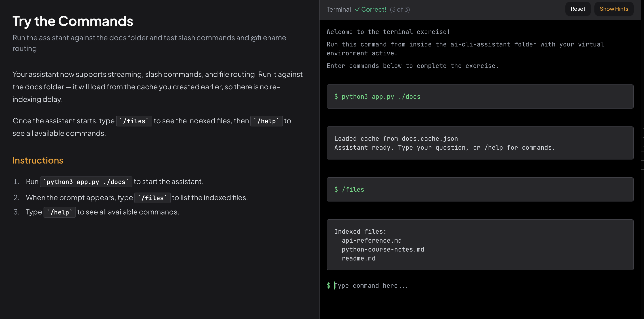Image resolution: width=644 pixels, height=319 pixels.
Task: Click the Terminal label in the header
Action: point(339,10)
